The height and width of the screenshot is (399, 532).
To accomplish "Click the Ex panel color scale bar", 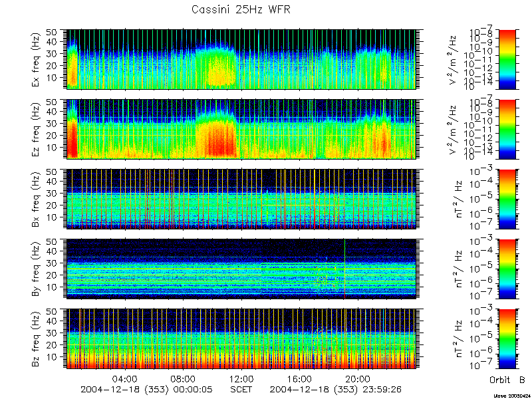I will (507, 59).
